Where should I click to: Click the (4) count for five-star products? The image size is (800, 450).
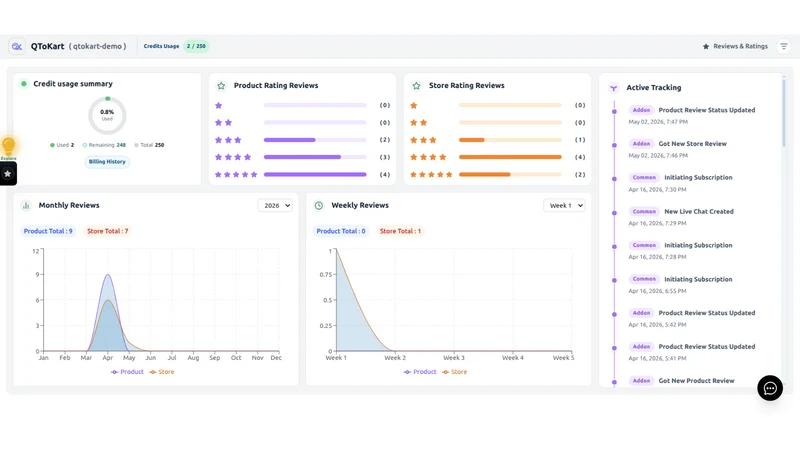click(x=385, y=174)
